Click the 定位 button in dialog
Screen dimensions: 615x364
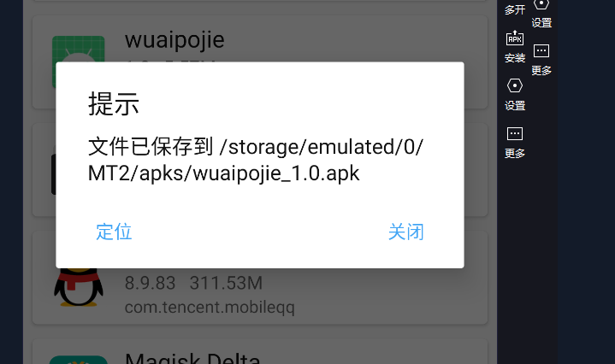tap(114, 232)
